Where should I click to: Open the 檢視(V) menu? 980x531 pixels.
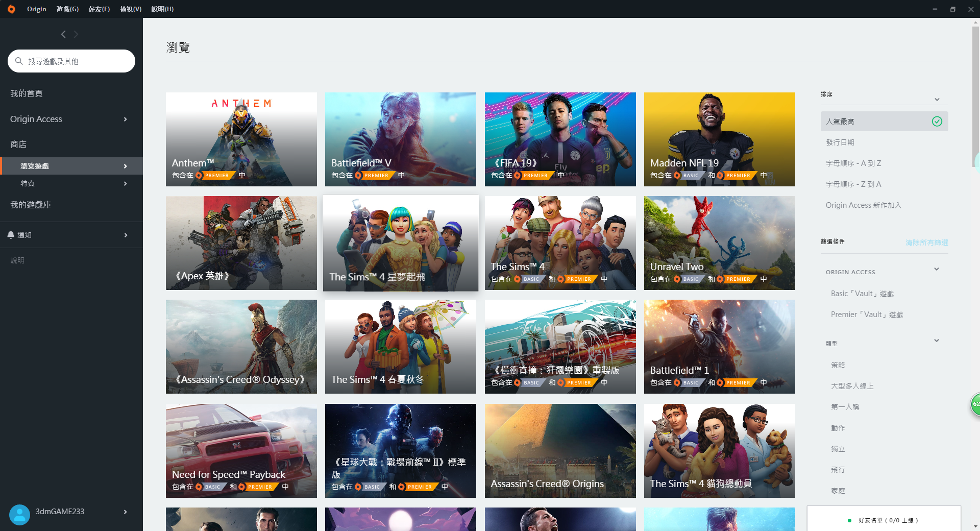click(130, 9)
